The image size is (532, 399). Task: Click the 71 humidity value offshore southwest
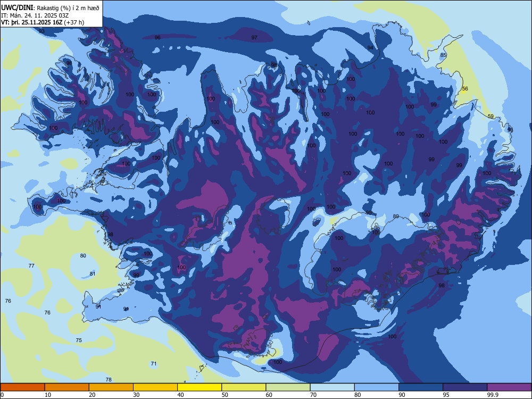(154, 364)
